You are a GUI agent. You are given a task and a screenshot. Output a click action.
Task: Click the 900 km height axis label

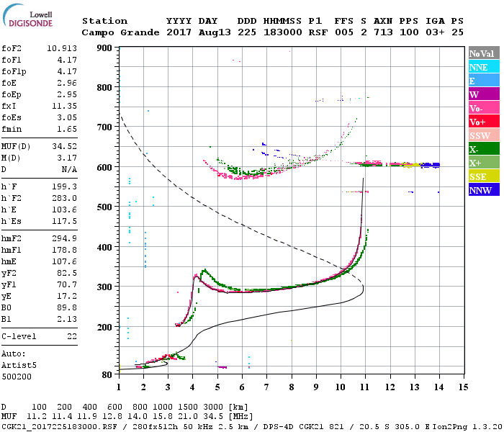(104, 48)
